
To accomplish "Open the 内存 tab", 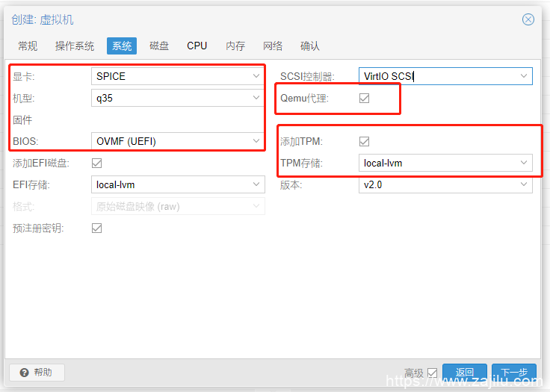I will point(235,46).
